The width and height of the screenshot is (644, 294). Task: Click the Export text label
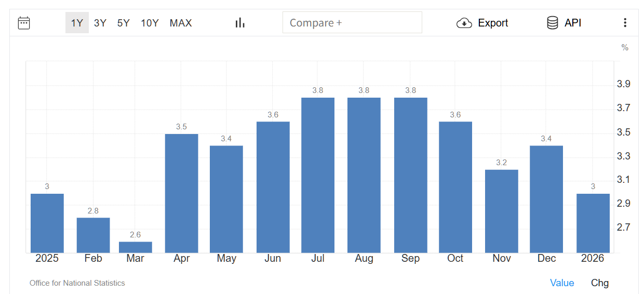493,23
